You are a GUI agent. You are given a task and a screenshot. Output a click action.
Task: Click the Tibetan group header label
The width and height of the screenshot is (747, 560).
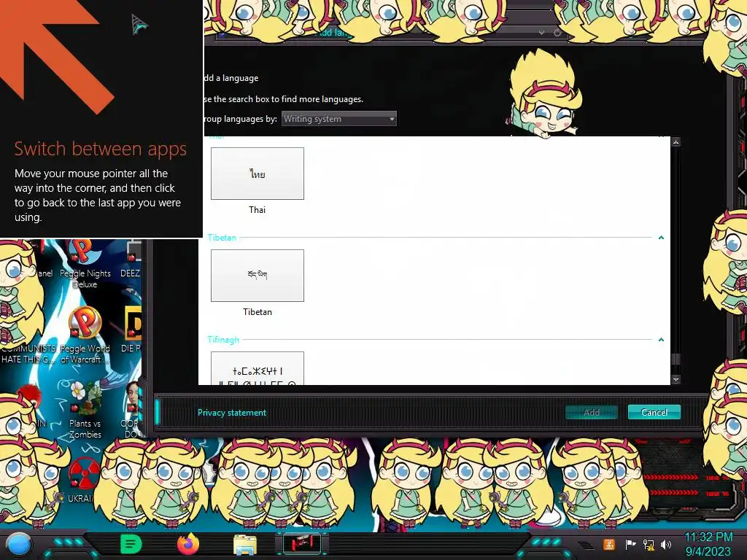point(222,237)
